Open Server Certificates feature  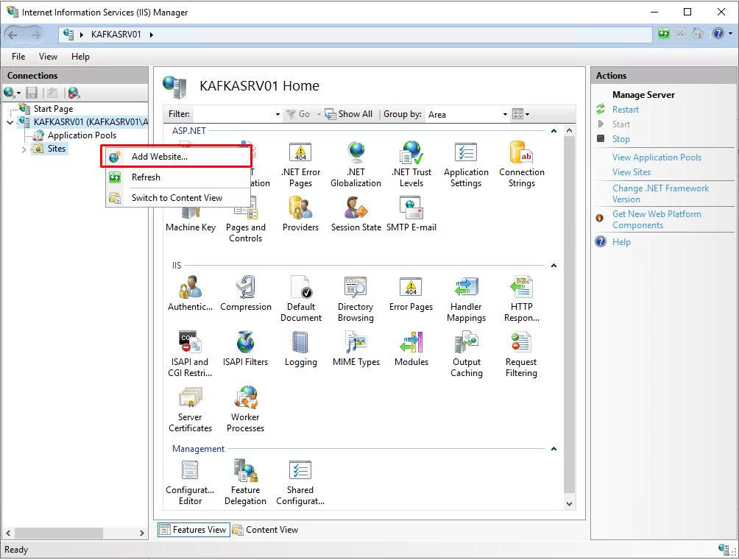(190, 410)
